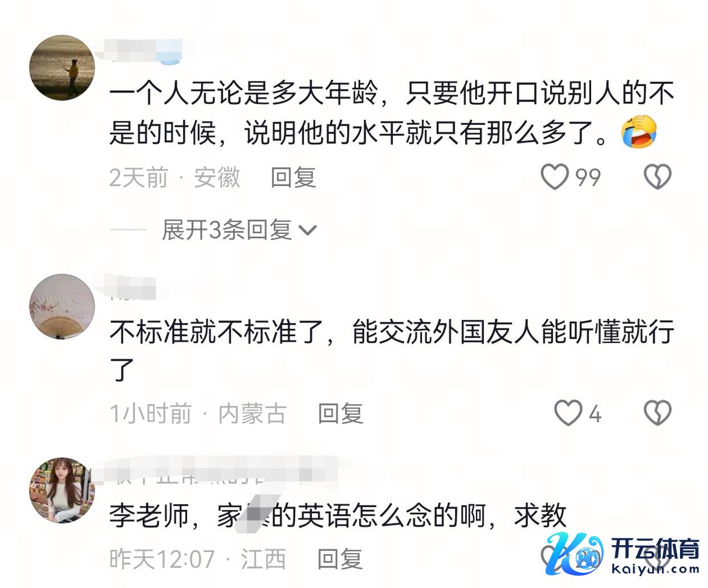This screenshot has width=708, height=588.
Task: Reply to the 2天前 安徽 comment
Action: click(x=293, y=177)
